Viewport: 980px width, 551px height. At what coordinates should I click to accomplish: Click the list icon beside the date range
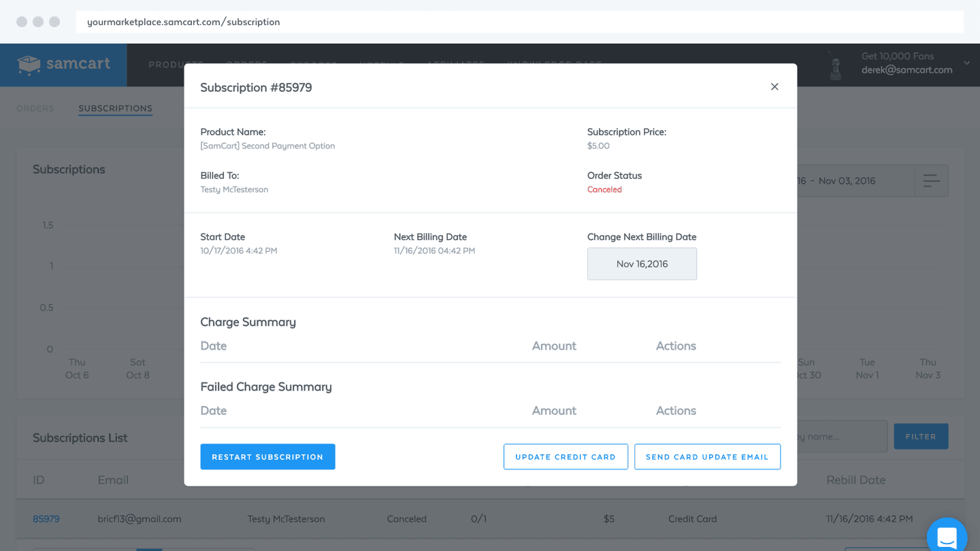tap(931, 180)
